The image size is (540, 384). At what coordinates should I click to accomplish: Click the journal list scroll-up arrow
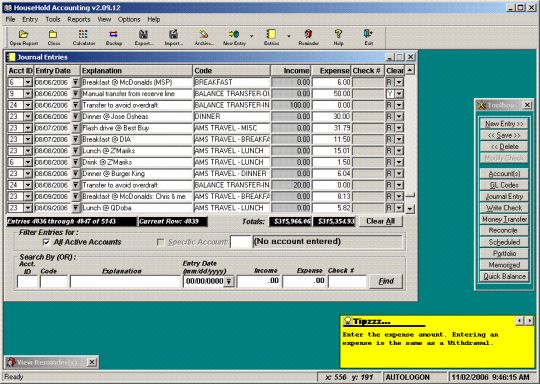tap(410, 70)
